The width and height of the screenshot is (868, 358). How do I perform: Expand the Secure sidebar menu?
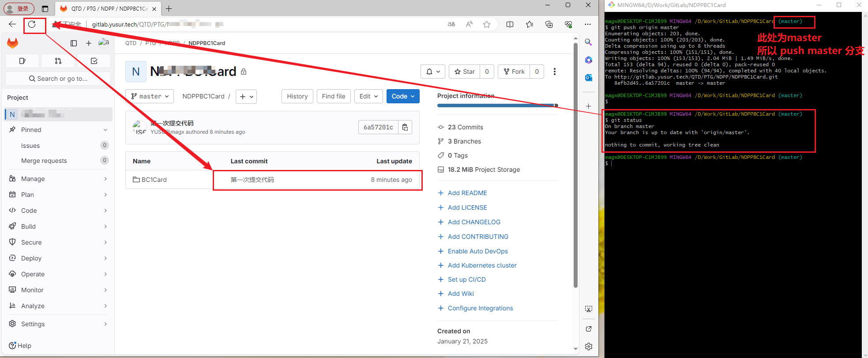(x=58, y=242)
